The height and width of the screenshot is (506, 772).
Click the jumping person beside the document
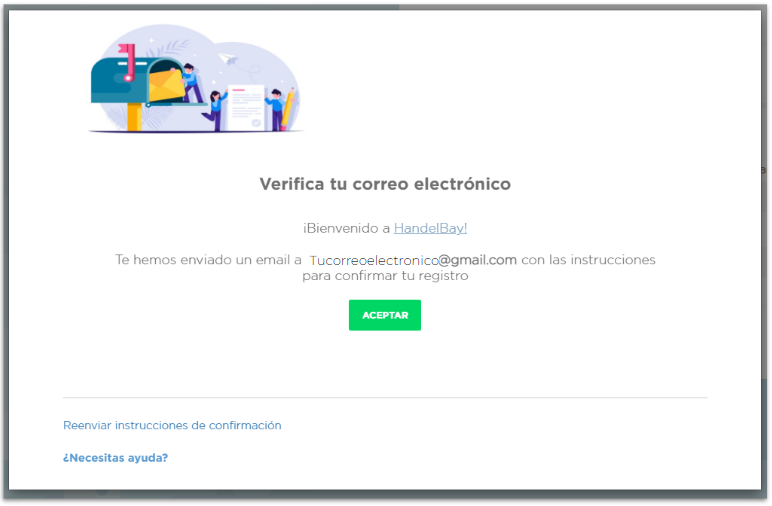click(x=215, y=111)
